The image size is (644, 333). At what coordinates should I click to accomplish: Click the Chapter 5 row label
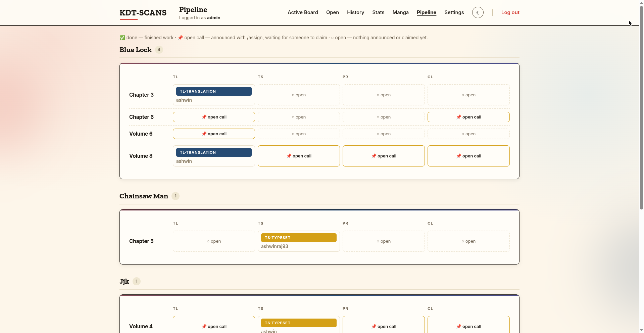(x=141, y=241)
